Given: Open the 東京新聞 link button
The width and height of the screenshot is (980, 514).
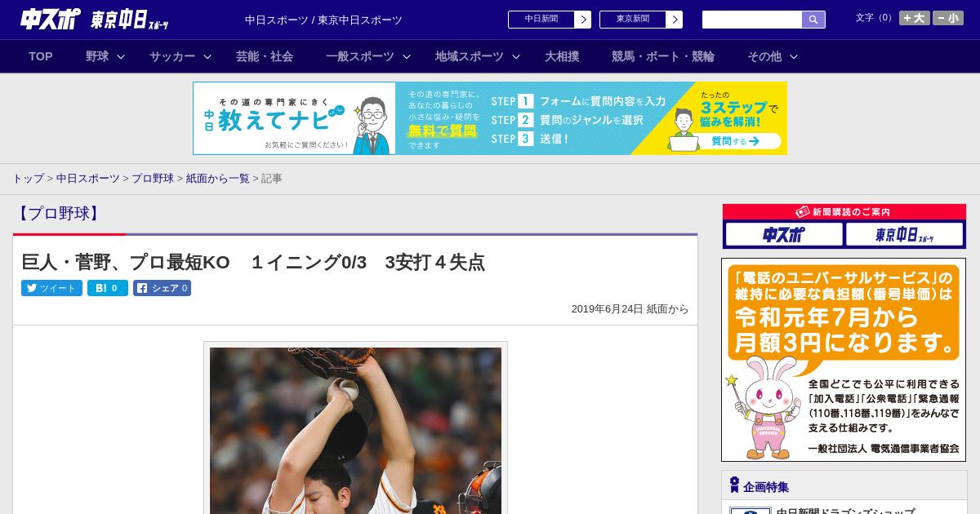Looking at the screenshot, I should (x=632, y=20).
